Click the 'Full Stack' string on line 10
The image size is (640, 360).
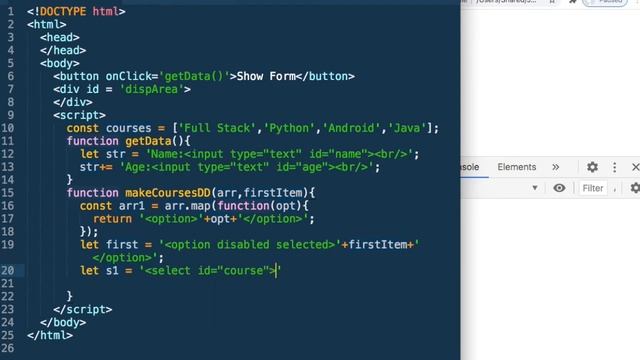pyautogui.click(x=217, y=128)
